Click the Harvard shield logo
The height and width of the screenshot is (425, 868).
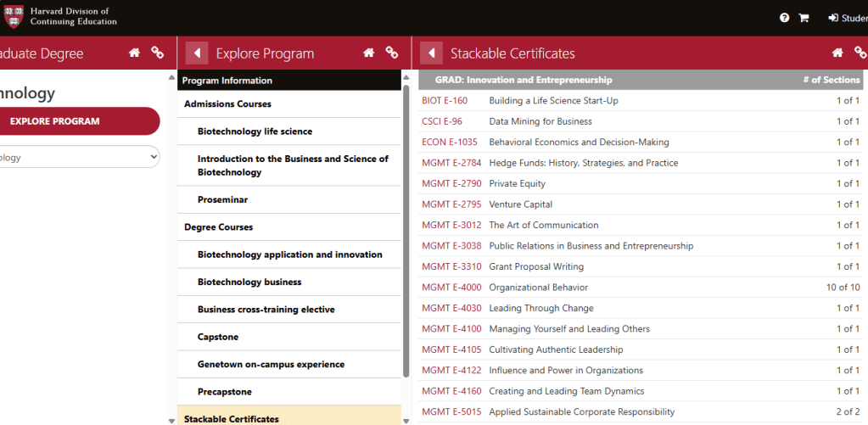tap(14, 16)
